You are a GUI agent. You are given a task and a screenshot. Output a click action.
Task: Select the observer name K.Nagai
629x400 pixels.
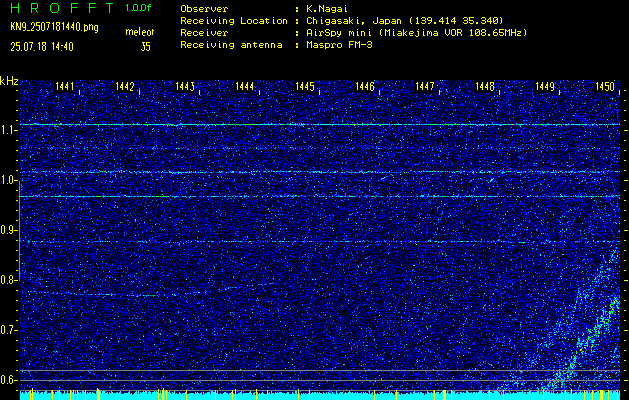(325, 8)
